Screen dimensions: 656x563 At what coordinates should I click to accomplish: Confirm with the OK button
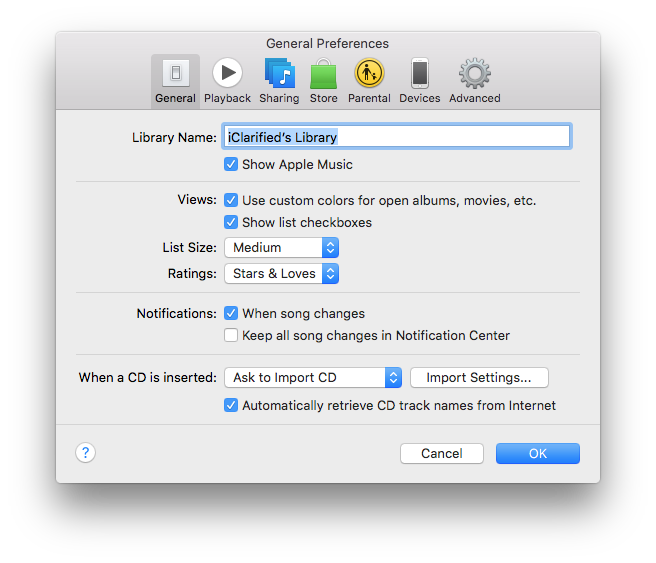coord(538,453)
